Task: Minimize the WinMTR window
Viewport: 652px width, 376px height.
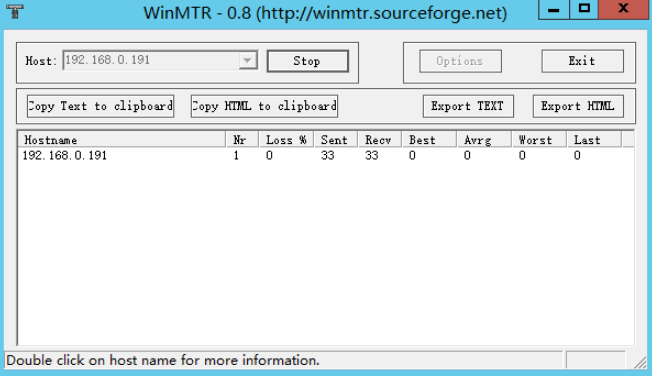Action: (x=553, y=9)
